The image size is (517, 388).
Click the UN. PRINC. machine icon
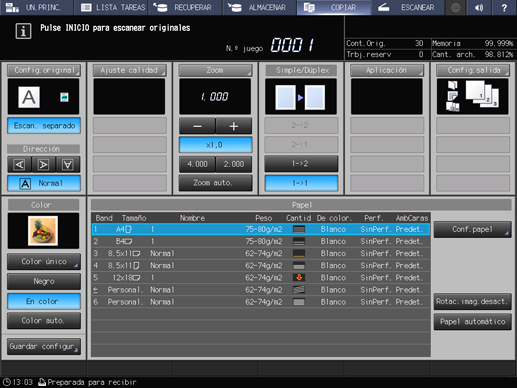[12, 7]
